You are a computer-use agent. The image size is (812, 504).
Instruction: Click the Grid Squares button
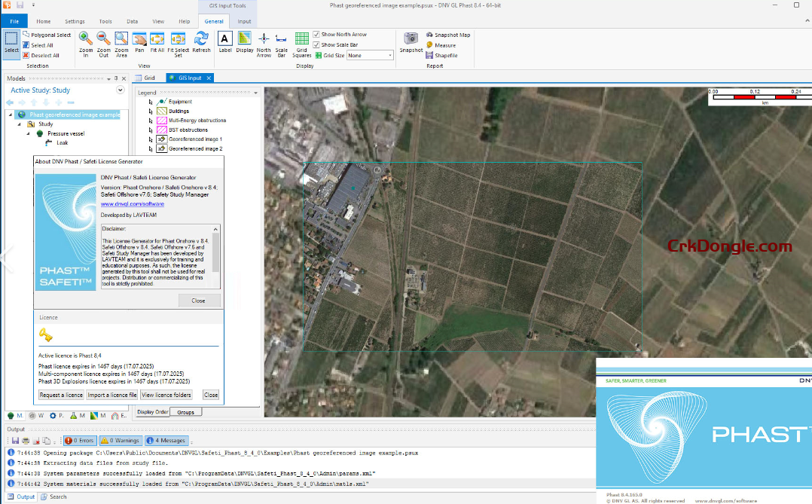point(301,44)
